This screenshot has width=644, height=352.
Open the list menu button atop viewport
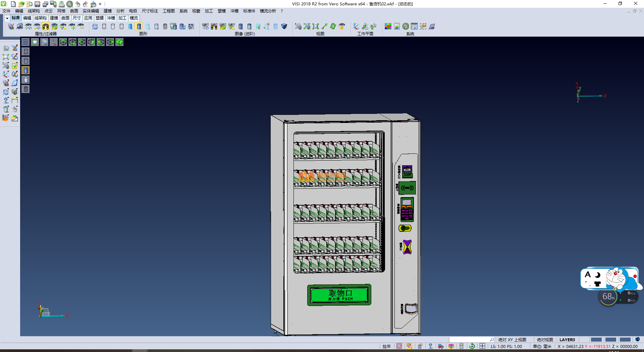click(25, 42)
